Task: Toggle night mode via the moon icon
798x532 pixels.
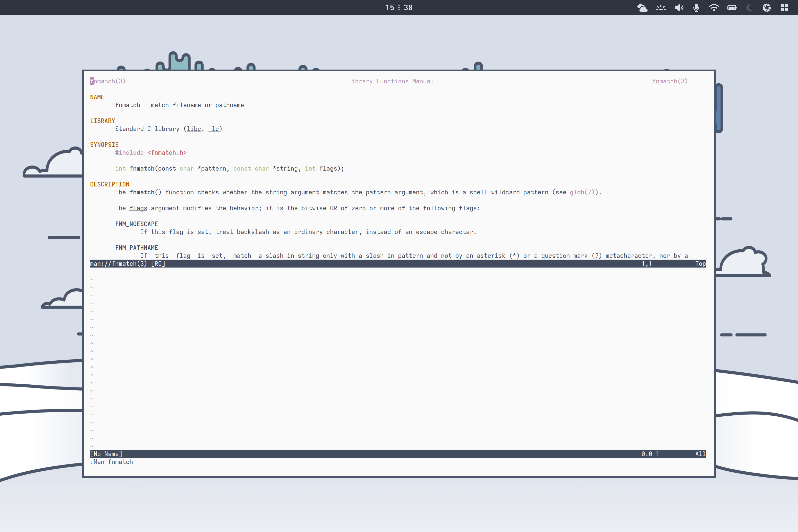Action: tap(749, 7)
